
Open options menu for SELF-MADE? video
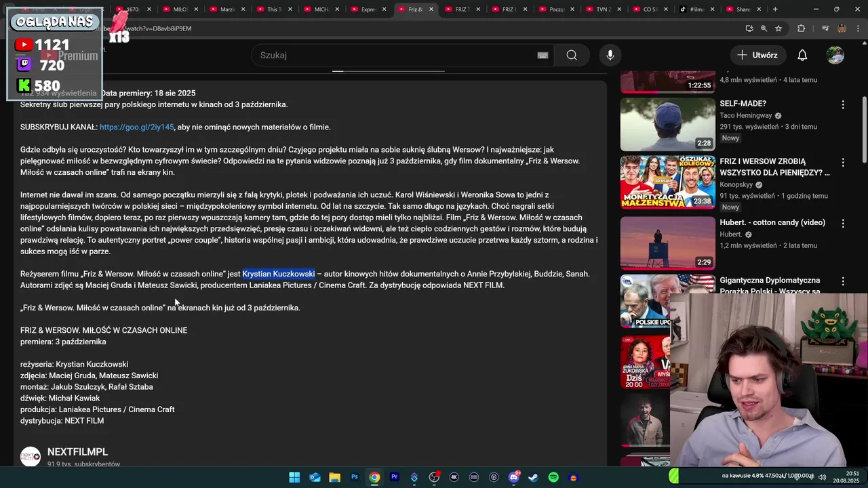click(x=843, y=104)
